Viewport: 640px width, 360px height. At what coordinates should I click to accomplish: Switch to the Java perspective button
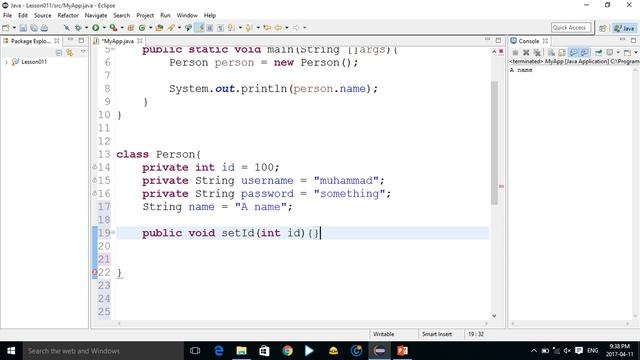[624, 28]
